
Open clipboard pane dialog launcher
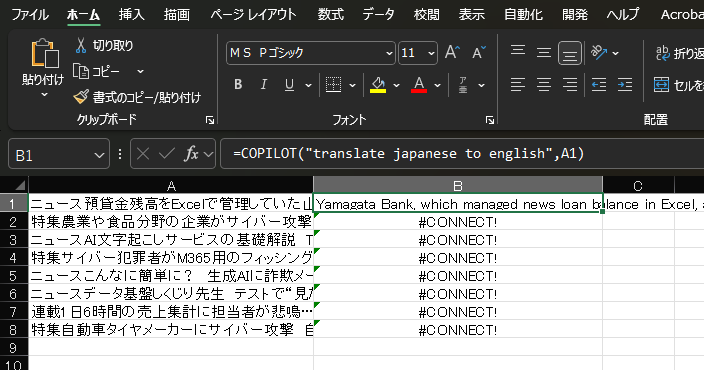coord(210,120)
